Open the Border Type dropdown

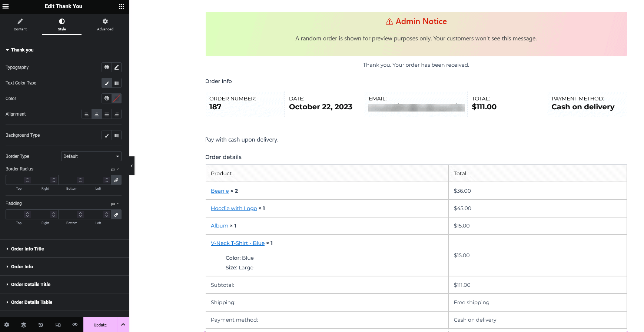click(91, 156)
